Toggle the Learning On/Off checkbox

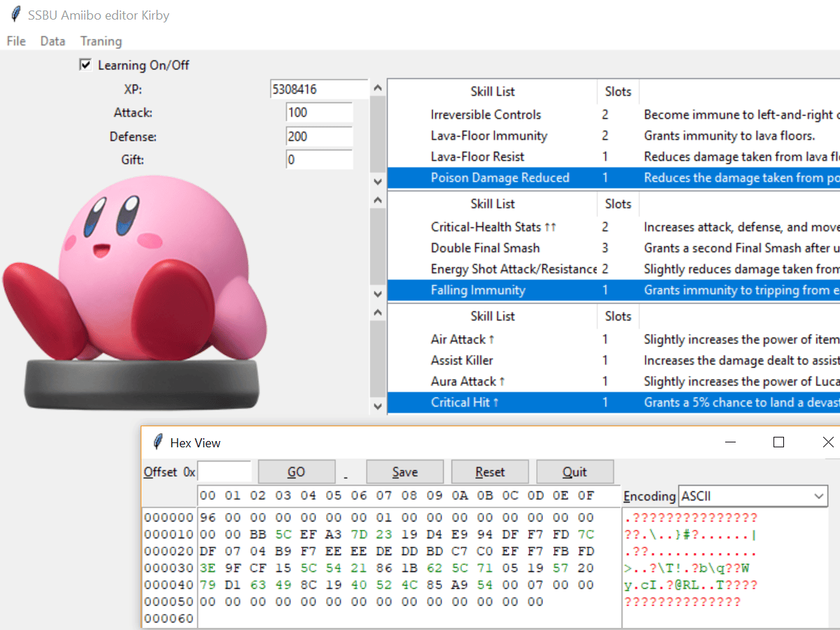[x=85, y=64]
